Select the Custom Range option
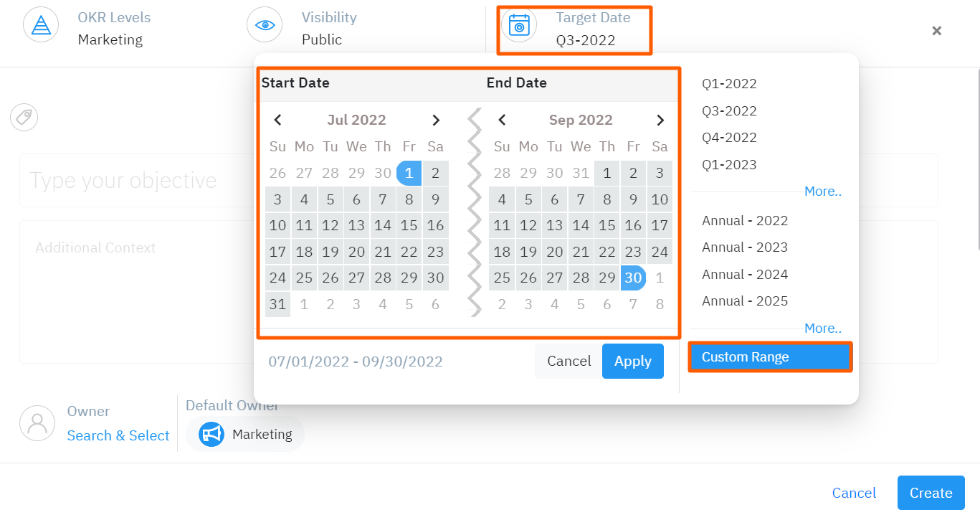The image size is (980, 515). click(x=771, y=357)
